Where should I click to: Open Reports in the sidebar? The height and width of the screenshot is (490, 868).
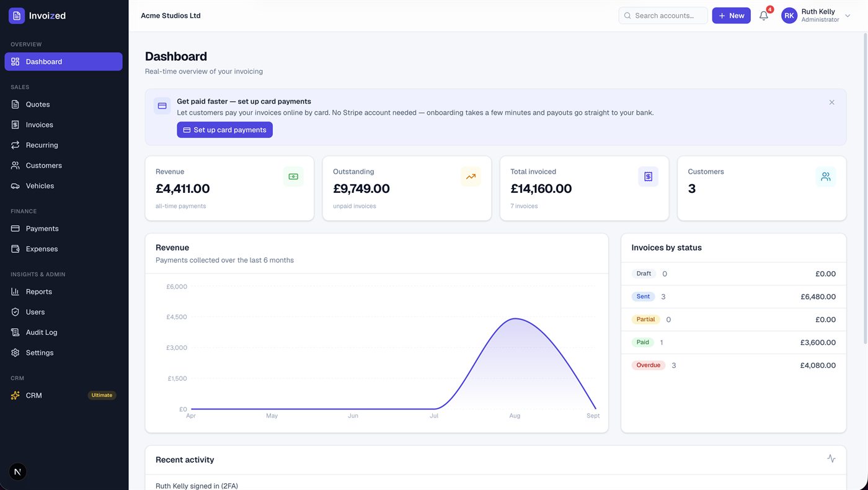63,292
